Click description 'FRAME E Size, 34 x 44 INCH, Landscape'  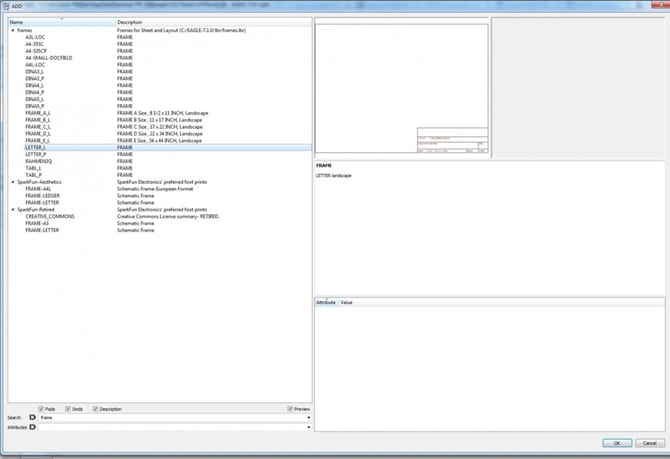tap(159, 141)
